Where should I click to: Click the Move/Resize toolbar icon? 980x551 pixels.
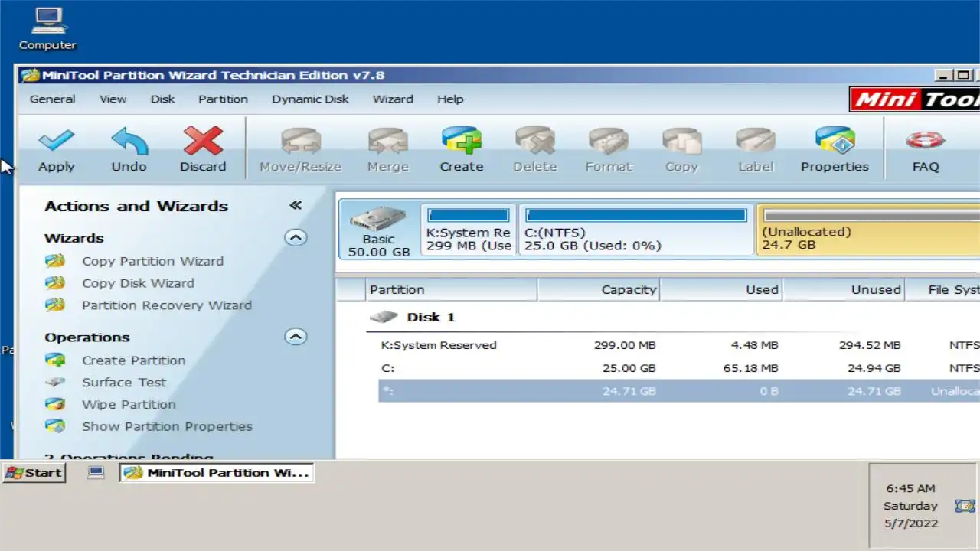pos(300,141)
